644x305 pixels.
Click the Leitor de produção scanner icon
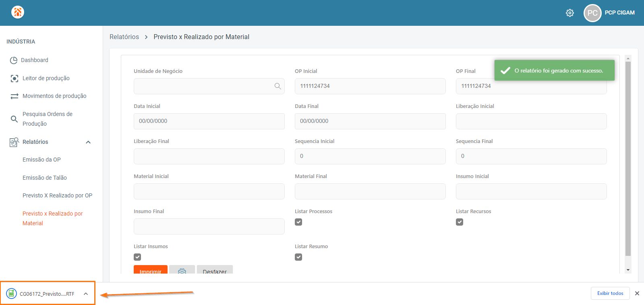14,79
